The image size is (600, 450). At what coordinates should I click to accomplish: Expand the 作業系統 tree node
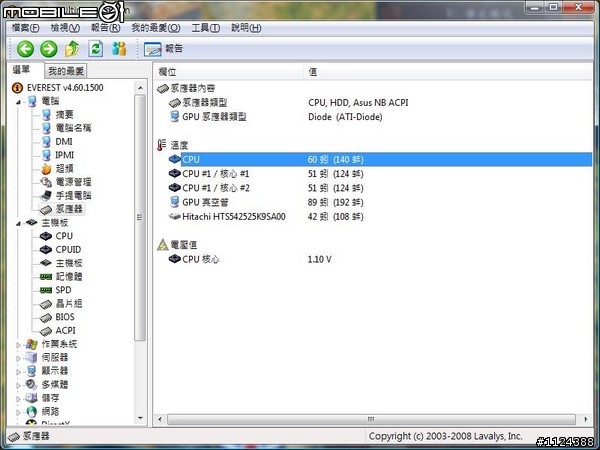[18, 345]
